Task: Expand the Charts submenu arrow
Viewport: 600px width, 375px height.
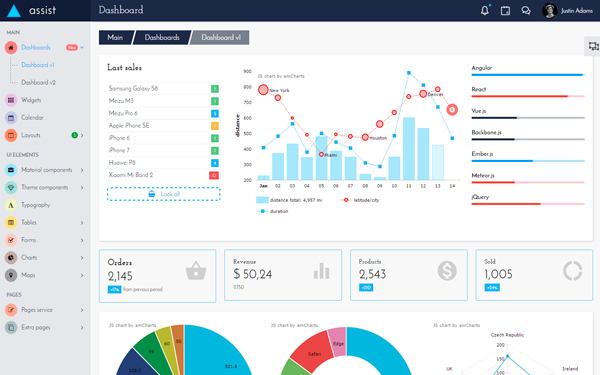Action: click(x=82, y=258)
